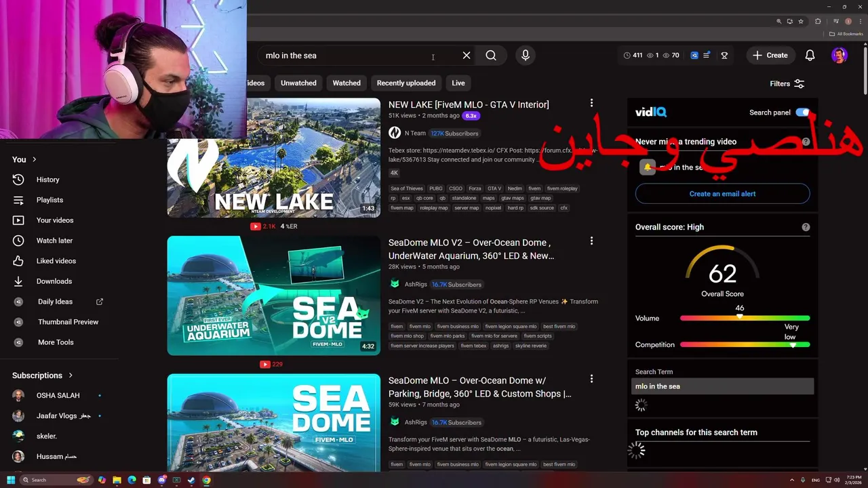The image size is (868, 488).
Task: Open YouTube notifications bell
Action: [810, 56]
